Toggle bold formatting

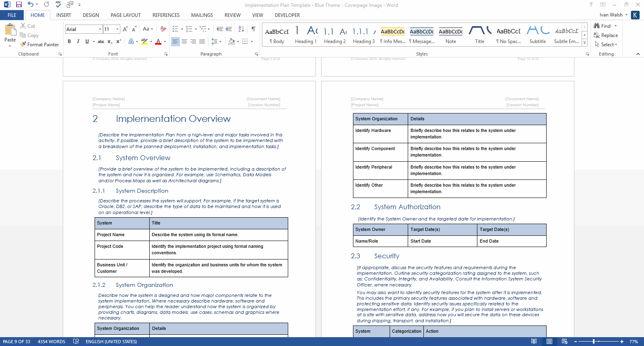click(69, 41)
